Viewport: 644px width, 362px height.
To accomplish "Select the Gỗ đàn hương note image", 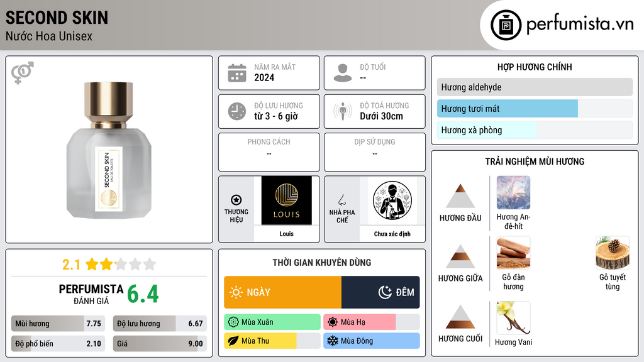I will pos(513,253).
